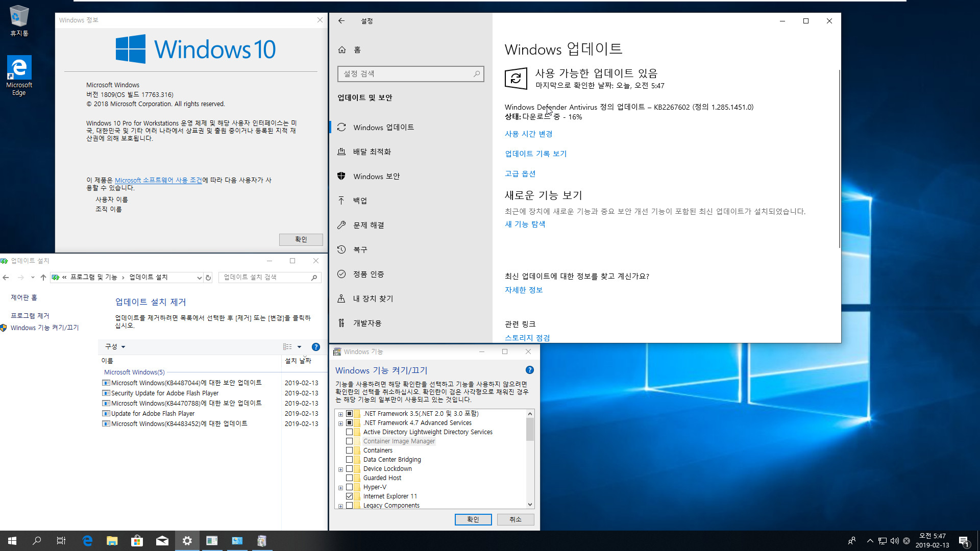Click the 설정 검색 input field
Screen dimensions: 980x551
[410, 74]
